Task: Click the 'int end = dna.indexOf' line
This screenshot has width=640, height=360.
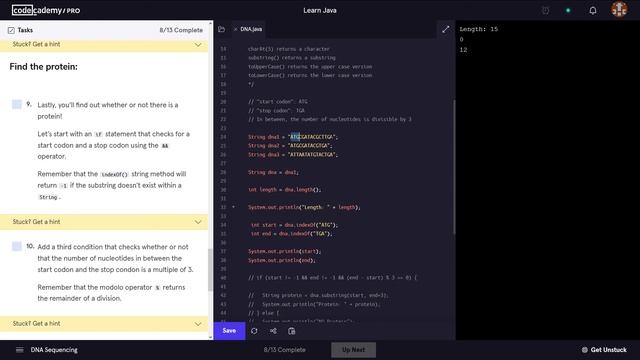Action: click(291, 233)
